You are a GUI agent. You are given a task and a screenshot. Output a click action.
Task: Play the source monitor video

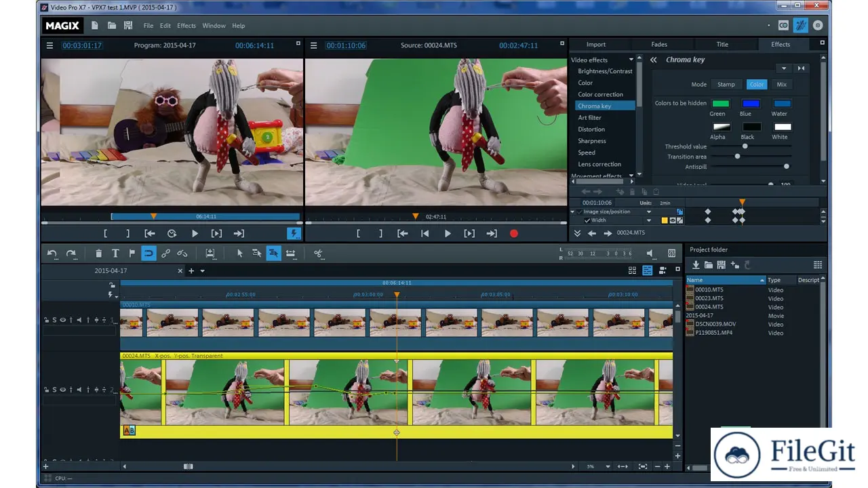[448, 233]
